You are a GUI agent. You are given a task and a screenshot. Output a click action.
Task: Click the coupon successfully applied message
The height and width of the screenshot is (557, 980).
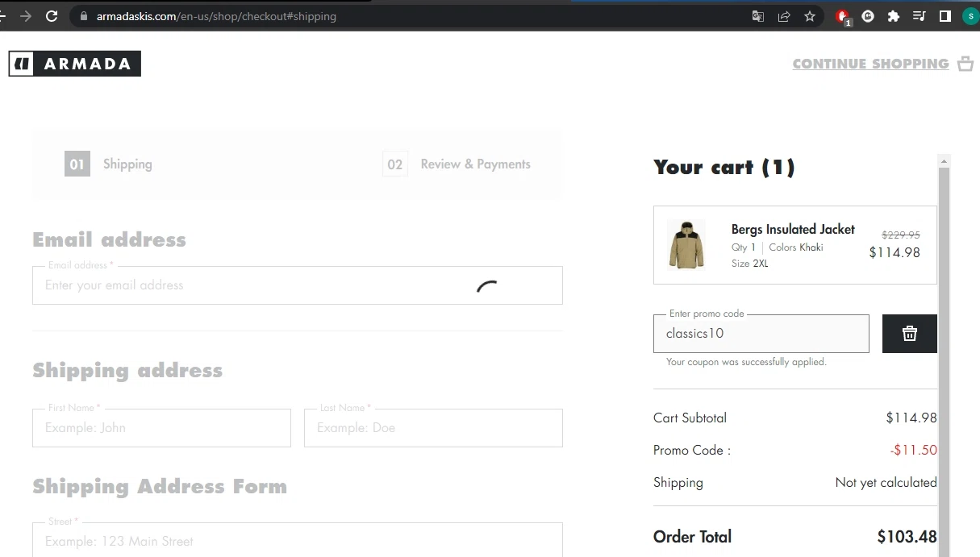(x=746, y=362)
